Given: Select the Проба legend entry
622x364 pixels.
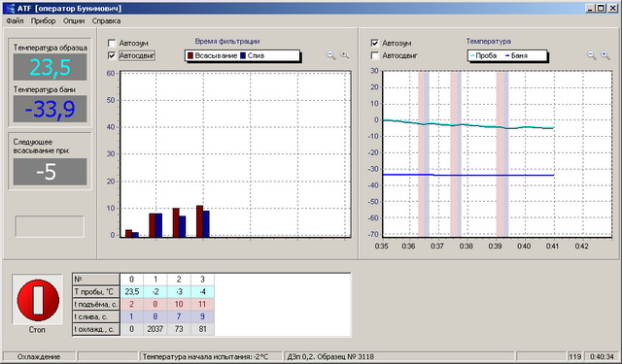Looking at the screenshot, I should tap(483, 56).
